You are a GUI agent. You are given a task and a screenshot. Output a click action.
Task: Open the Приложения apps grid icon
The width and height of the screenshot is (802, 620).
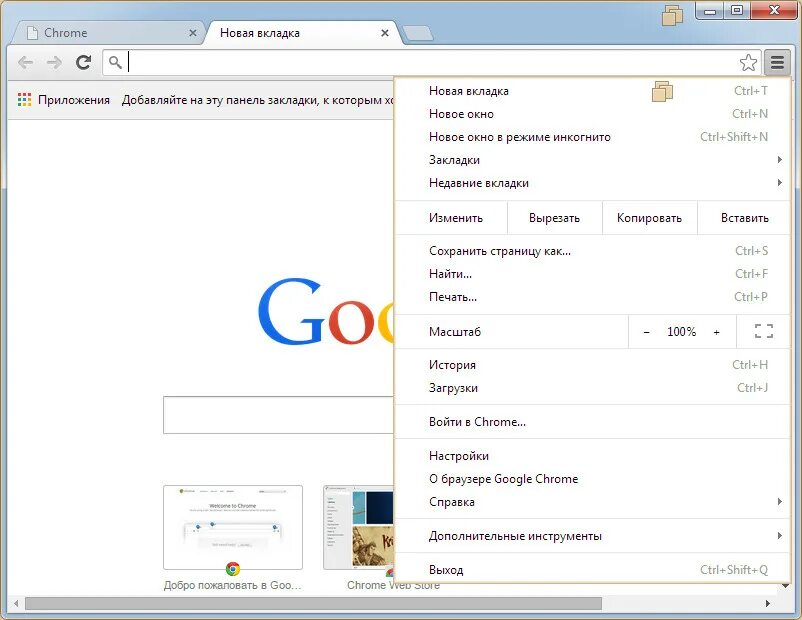coord(24,100)
